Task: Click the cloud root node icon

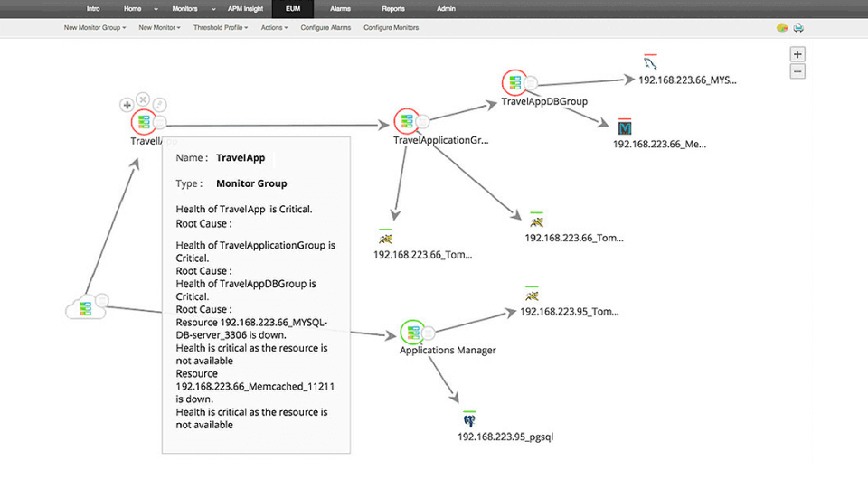Action: click(85, 308)
